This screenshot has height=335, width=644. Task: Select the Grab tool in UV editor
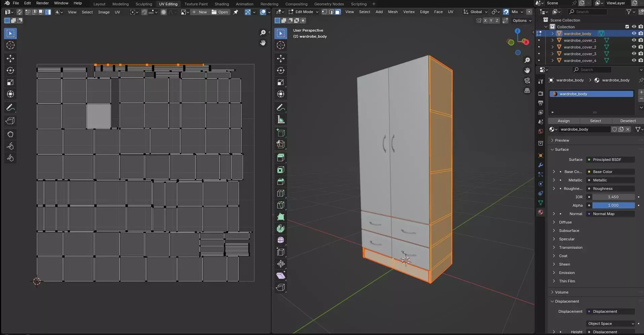pos(10,134)
